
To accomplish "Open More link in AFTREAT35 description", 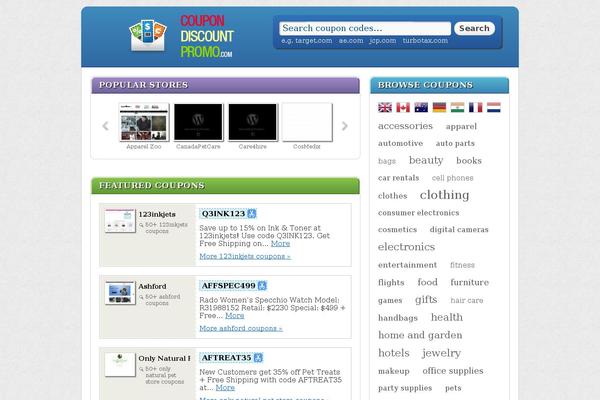I will (225, 387).
